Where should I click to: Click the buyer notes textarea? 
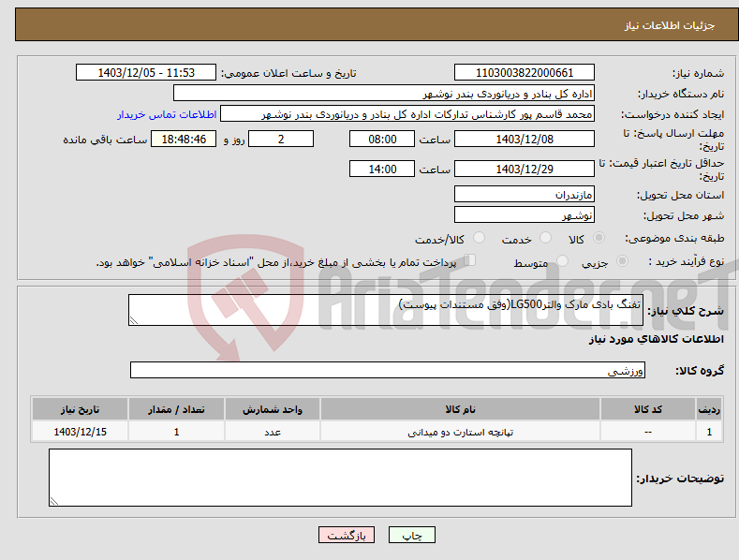(x=340, y=478)
